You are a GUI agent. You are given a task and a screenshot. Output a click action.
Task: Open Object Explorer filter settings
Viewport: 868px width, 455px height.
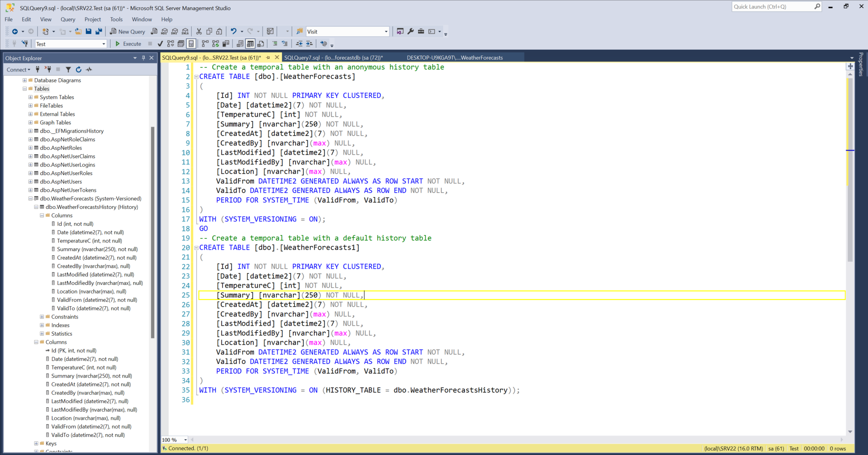(68, 69)
